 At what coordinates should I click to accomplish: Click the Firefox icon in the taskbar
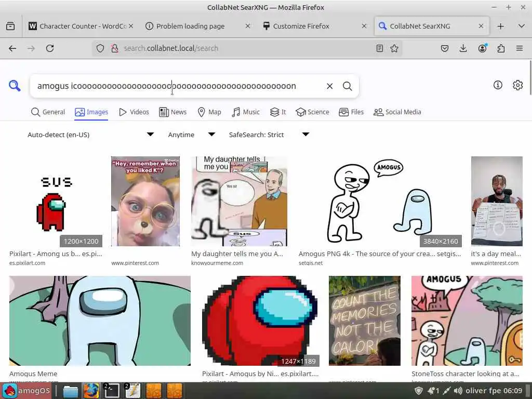pyautogui.click(x=91, y=391)
